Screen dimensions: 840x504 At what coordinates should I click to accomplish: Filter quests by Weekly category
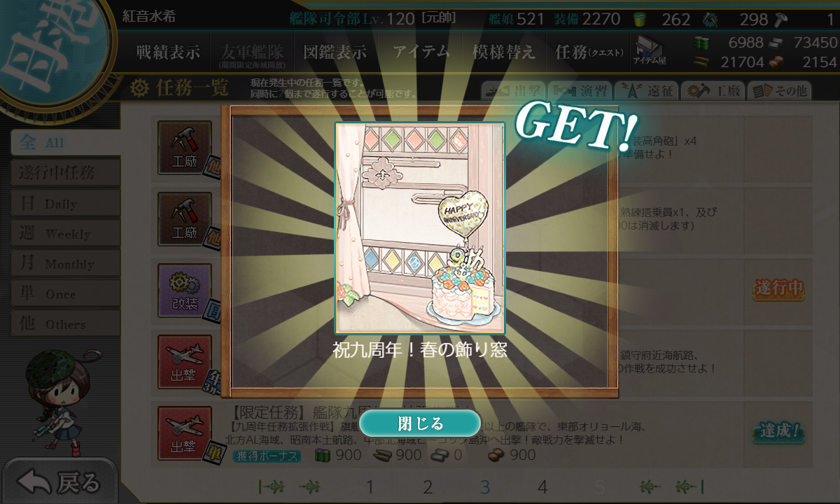tap(65, 234)
